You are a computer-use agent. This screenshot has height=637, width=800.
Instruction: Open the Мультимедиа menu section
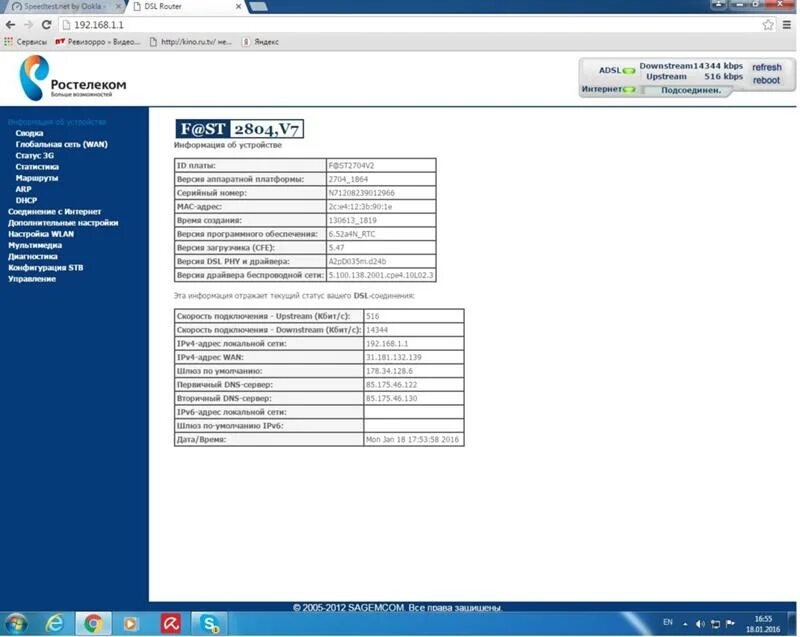coord(35,245)
